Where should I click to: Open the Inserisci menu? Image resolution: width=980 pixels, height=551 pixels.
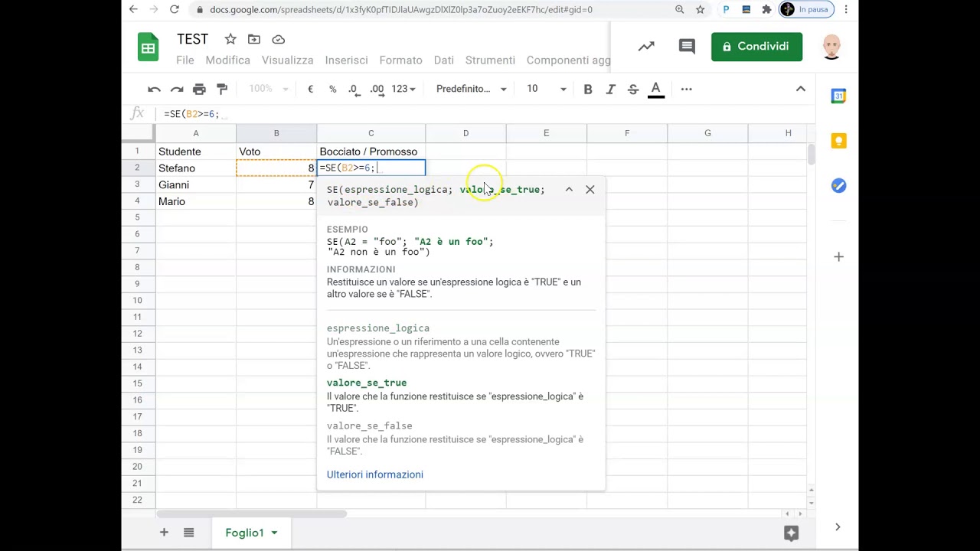point(346,60)
